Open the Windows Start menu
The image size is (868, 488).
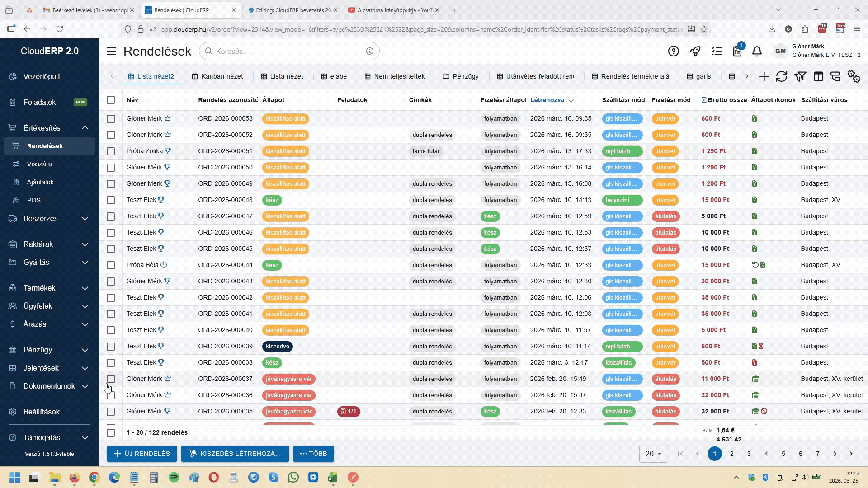coord(14,477)
